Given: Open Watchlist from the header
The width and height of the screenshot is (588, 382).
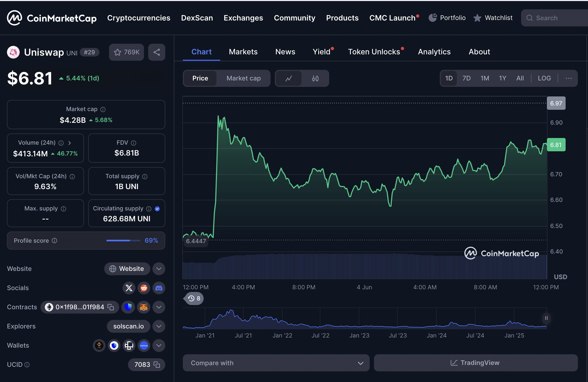Looking at the screenshot, I should point(493,18).
